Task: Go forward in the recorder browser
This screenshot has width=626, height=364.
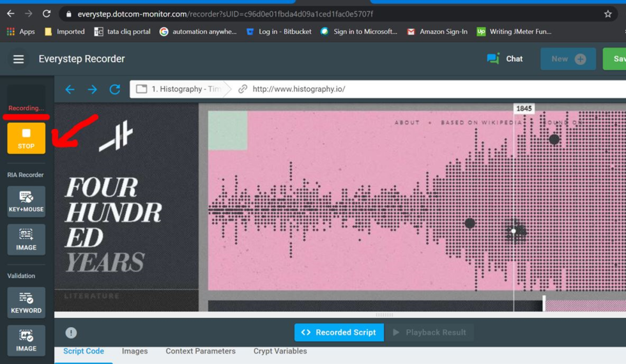Action: pos(93,89)
